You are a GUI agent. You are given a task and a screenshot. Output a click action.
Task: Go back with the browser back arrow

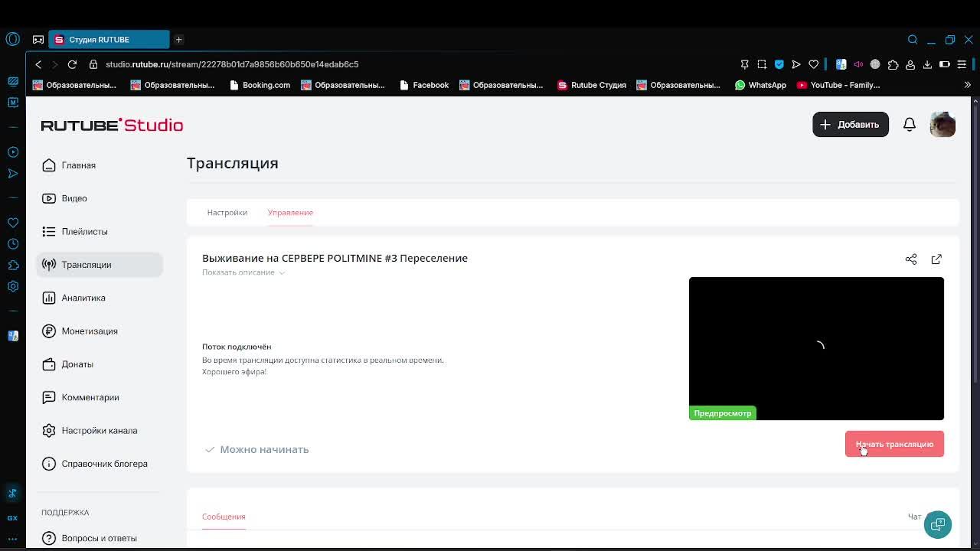point(38,64)
